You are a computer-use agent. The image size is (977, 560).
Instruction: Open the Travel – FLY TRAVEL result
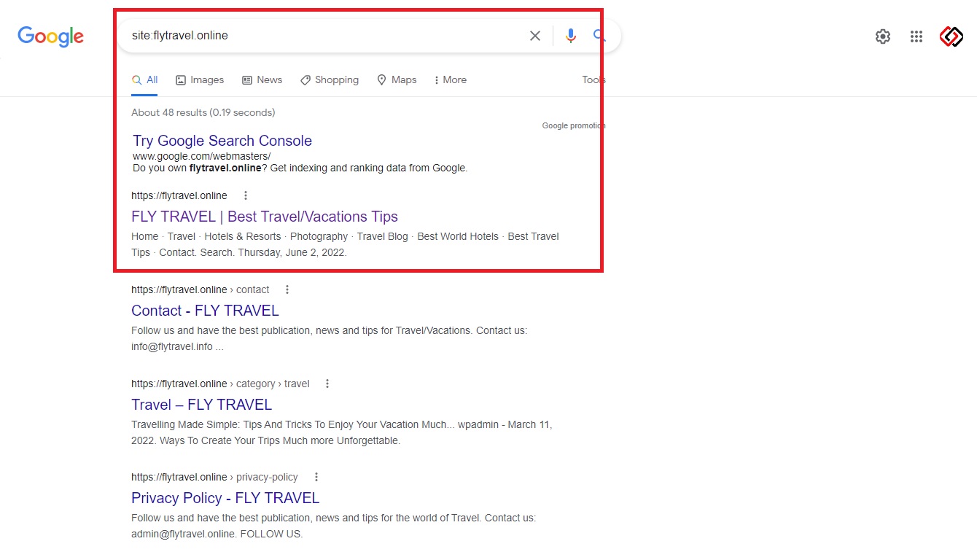201,405
